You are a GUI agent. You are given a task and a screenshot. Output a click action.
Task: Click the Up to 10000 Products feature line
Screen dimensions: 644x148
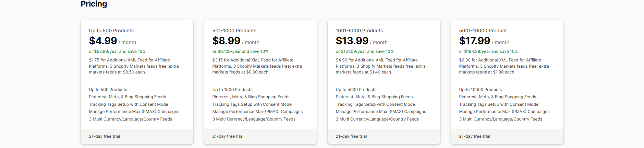coord(481,90)
